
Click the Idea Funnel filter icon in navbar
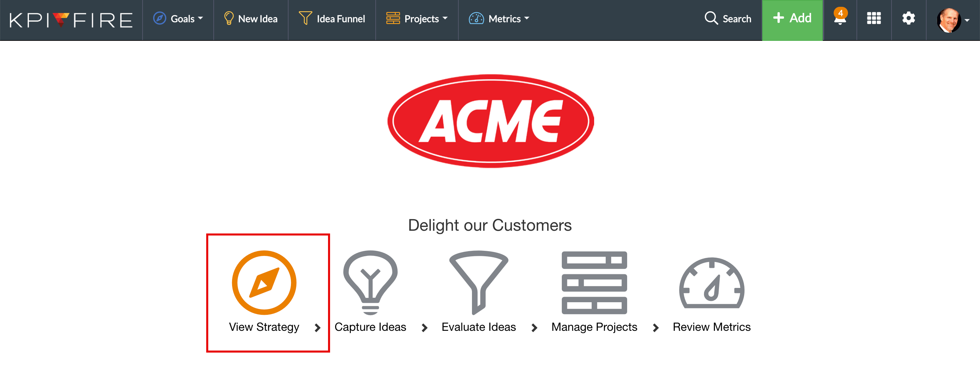(305, 18)
